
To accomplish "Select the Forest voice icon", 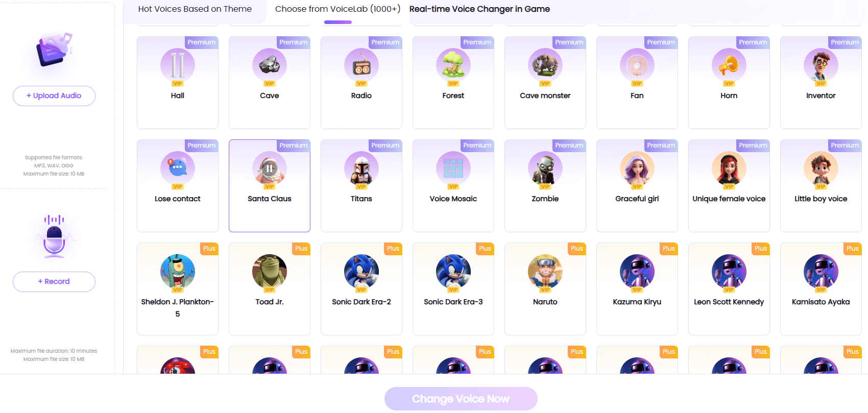I will [x=453, y=65].
